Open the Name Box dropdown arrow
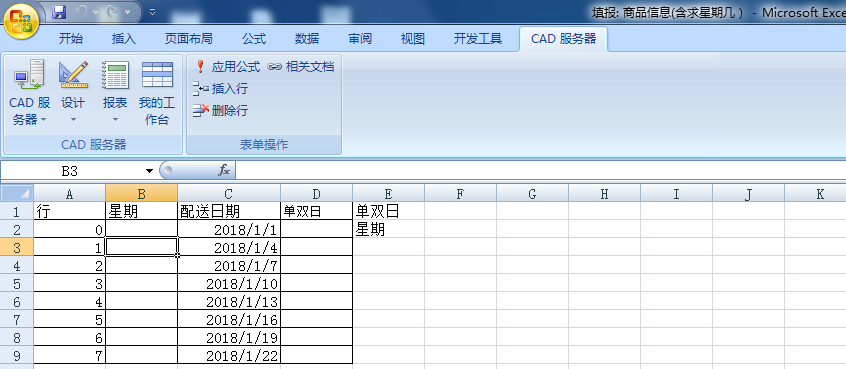The image size is (846, 369). point(149,172)
